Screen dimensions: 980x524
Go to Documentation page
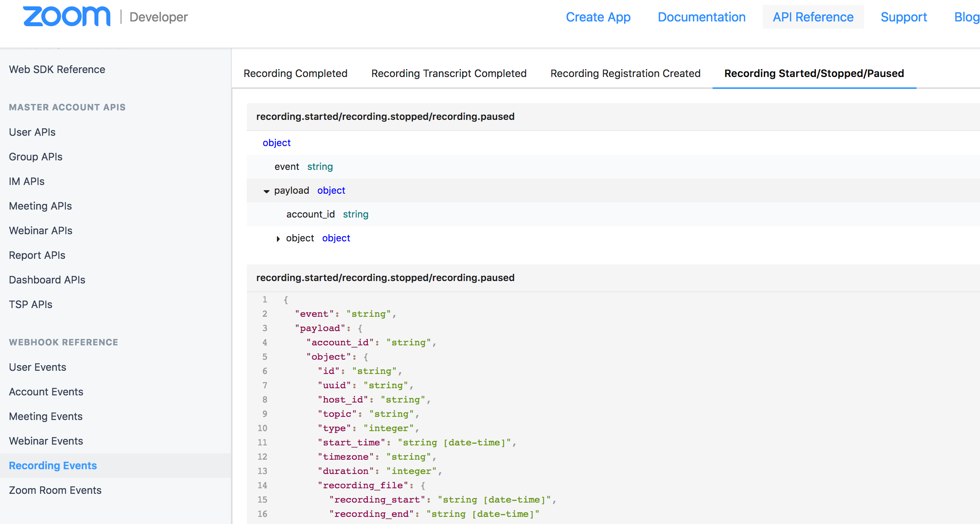tap(701, 17)
